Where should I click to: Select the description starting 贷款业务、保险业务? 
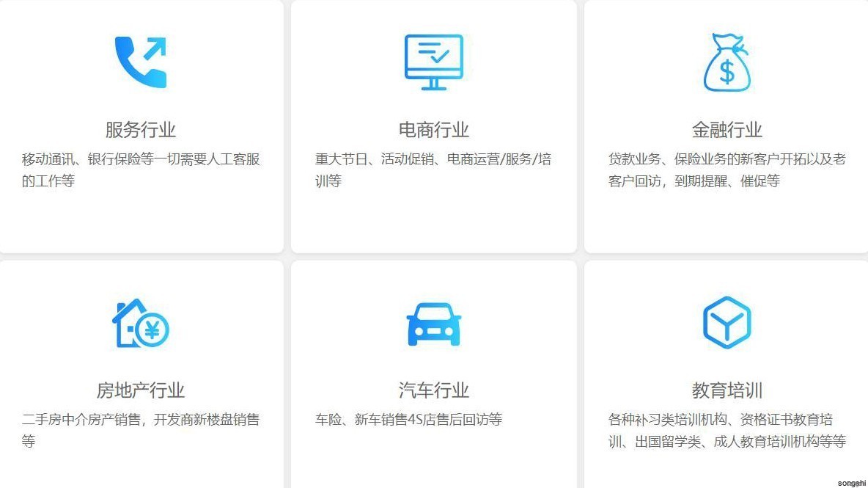727,170
